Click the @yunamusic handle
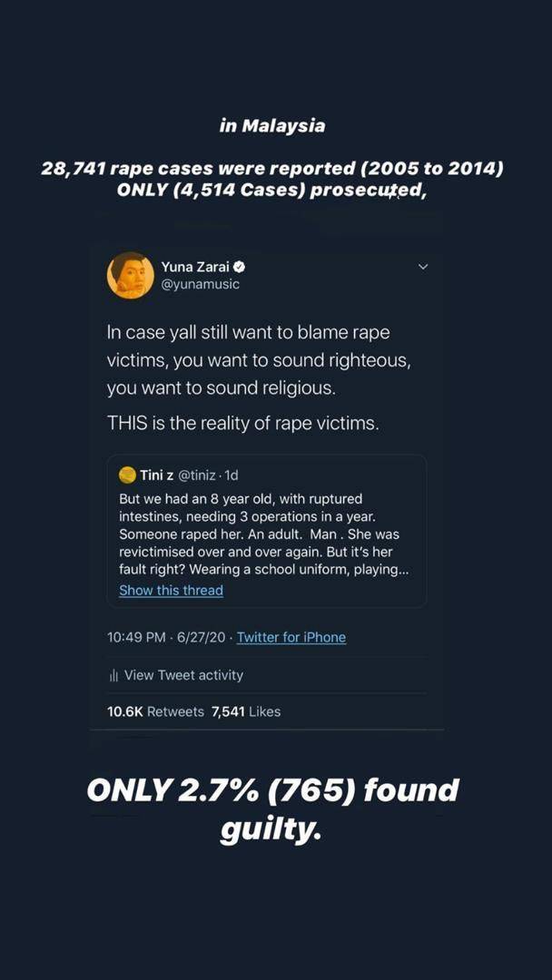This screenshot has height=980, width=552. [x=201, y=284]
